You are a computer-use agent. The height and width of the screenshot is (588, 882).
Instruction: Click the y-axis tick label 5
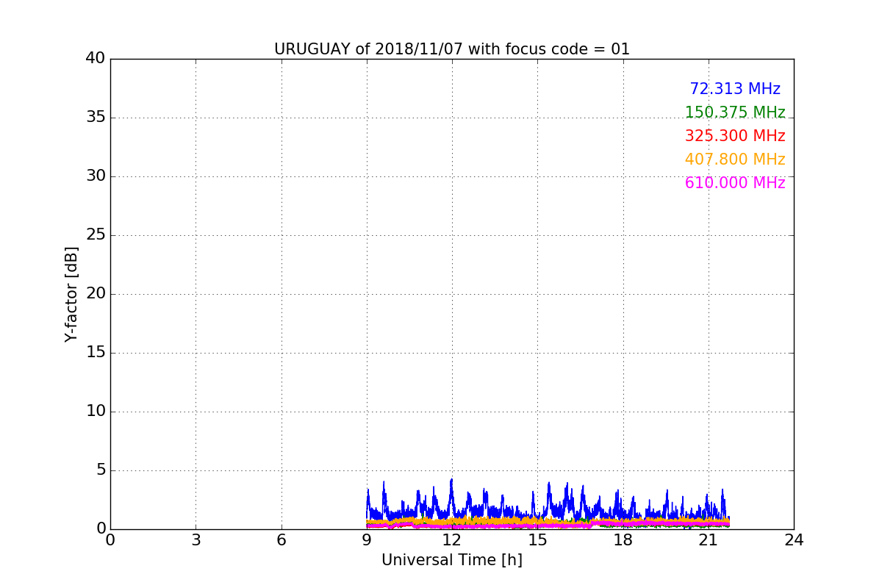point(101,470)
